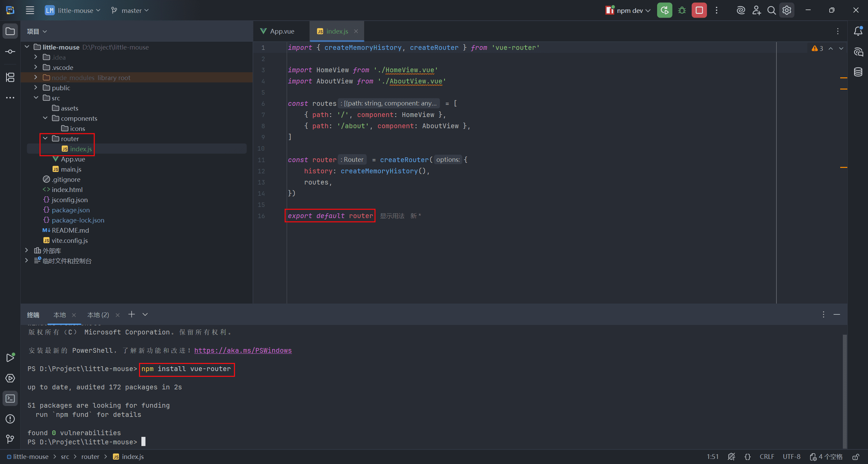Click the Search Everywhere magnifier icon

coord(771,10)
